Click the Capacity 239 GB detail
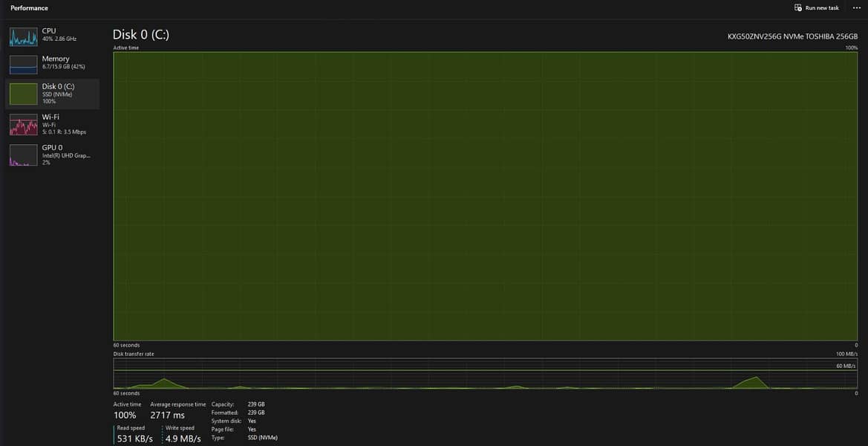 [255, 404]
